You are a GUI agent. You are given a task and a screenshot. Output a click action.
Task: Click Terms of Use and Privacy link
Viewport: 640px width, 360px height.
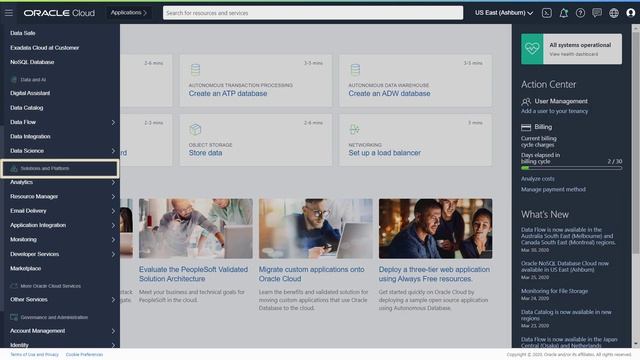coord(34,355)
